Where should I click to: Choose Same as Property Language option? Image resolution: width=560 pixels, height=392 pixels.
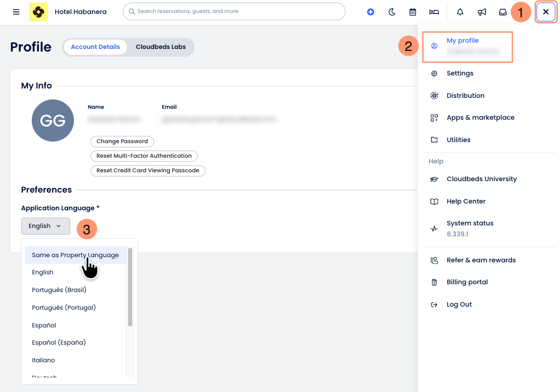point(75,255)
